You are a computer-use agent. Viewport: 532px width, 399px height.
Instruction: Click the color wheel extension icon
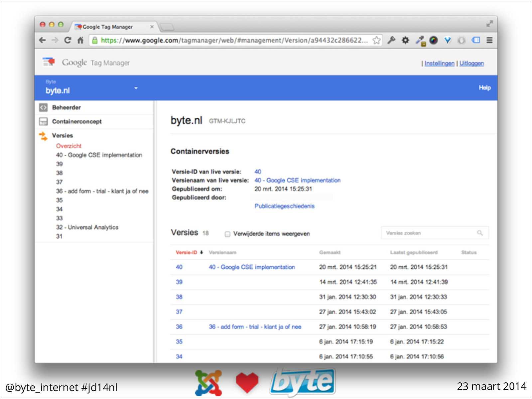click(x=434, y=40)
